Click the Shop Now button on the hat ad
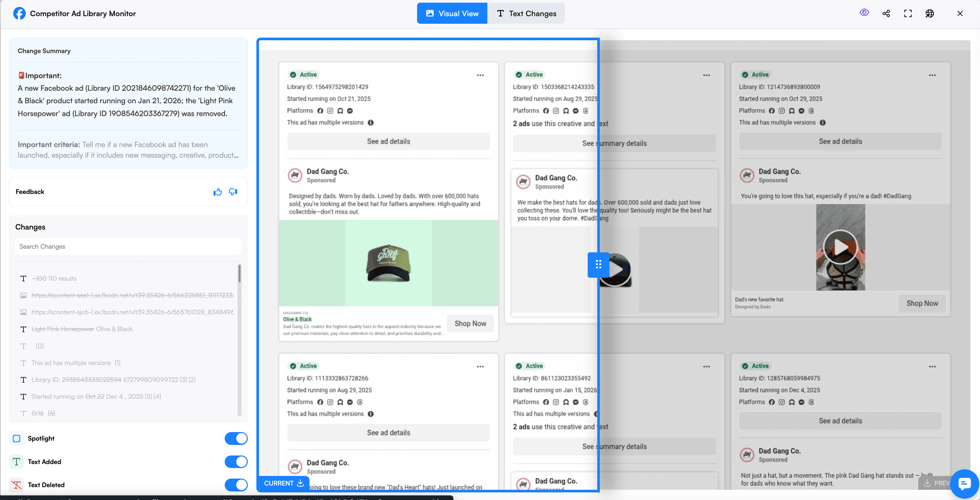980x500 pixels. pyautogui.click(x=470, y=323)
